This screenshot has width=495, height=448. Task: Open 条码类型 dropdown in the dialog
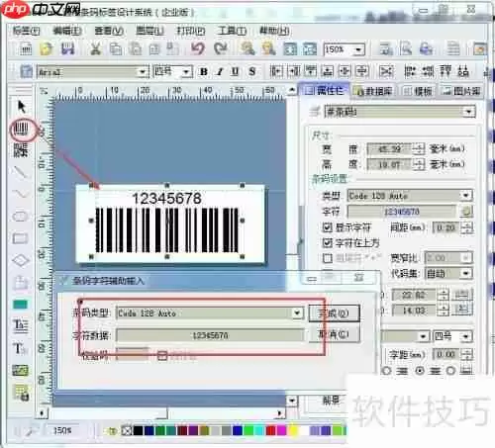[x=297, y=313]
